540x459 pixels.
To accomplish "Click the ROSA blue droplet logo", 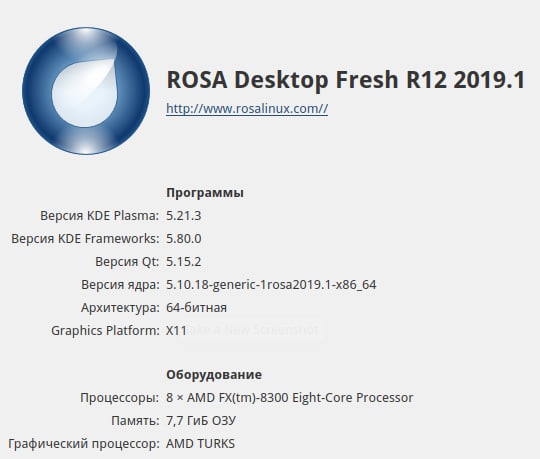I will click(86, 91).
